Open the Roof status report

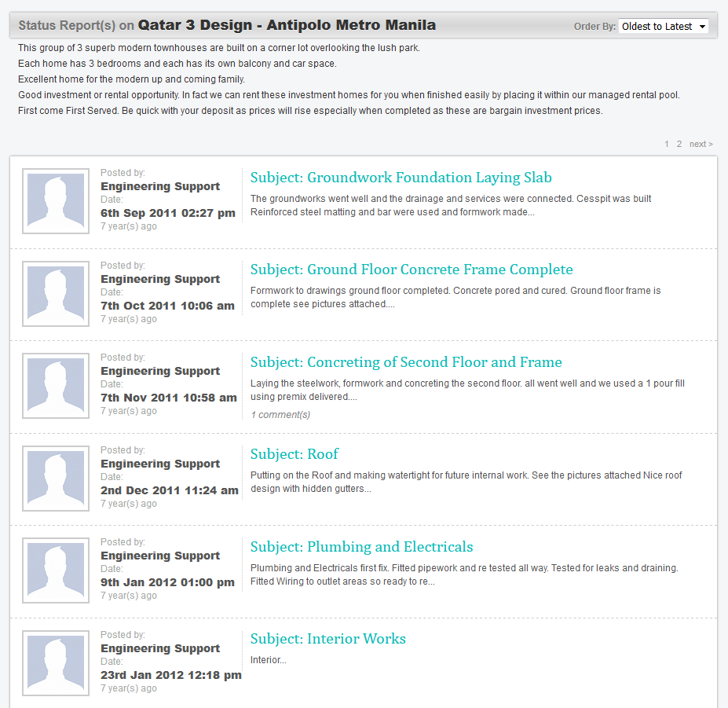(294, 454)
